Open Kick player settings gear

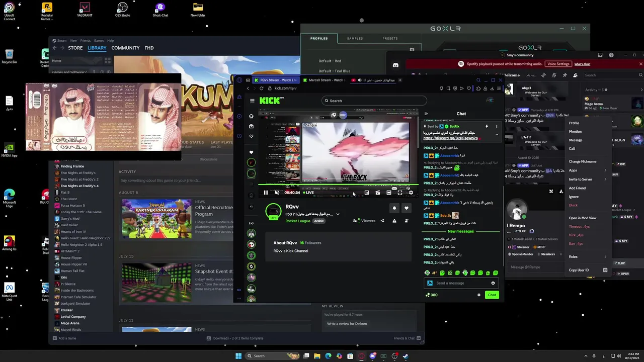point(411,193)
